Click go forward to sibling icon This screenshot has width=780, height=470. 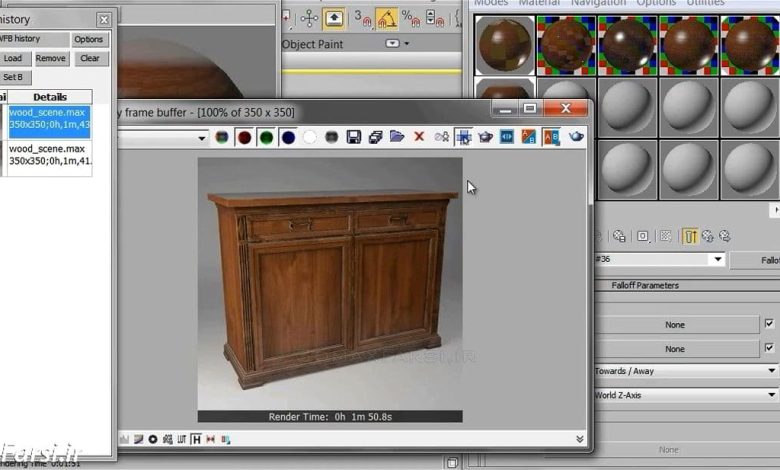[725, 236]
